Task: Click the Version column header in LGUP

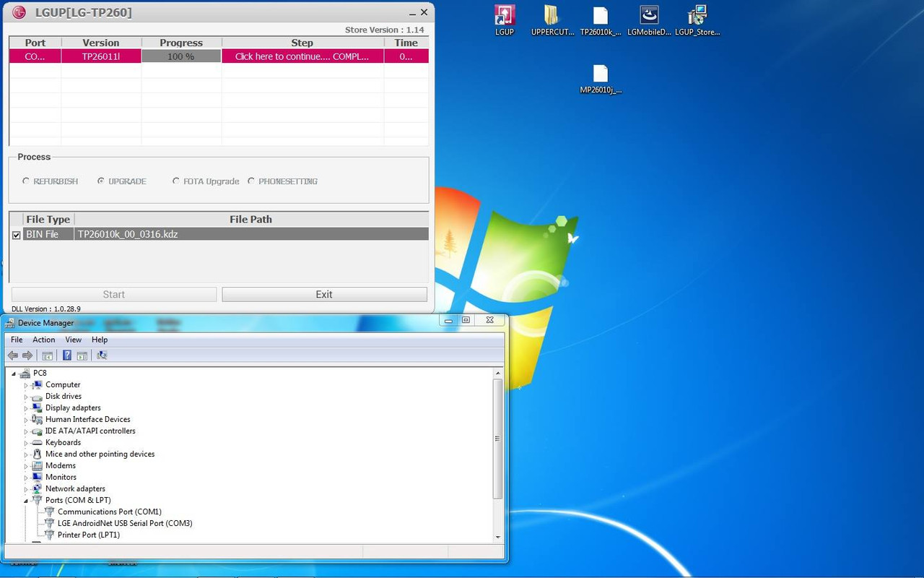Action: point(101,43)
